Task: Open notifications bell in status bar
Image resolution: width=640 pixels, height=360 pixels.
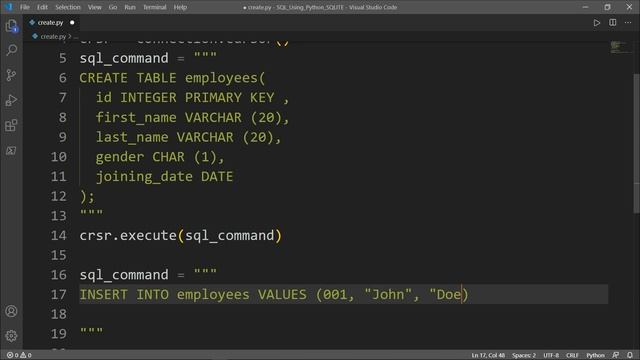Action: 630,355
